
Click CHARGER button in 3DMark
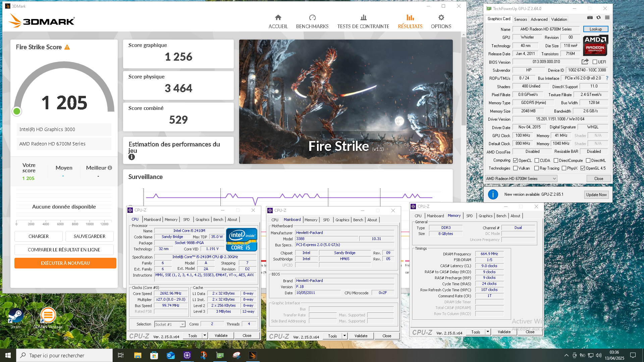point(39,236)
